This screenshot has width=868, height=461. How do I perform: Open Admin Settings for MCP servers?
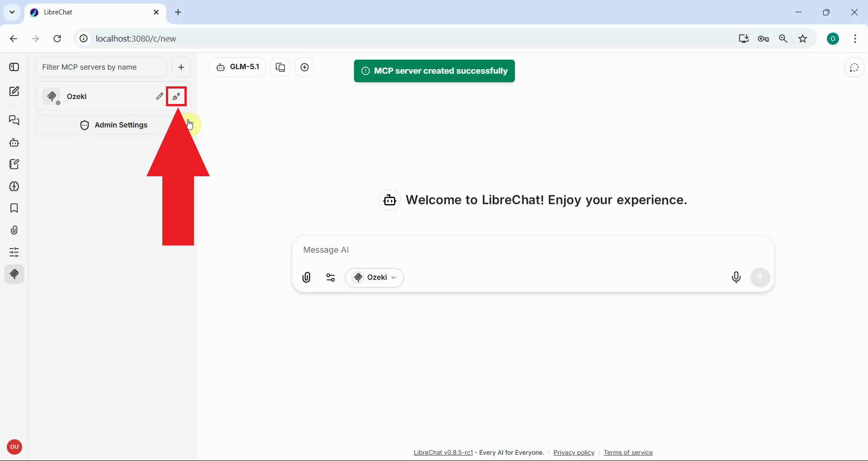tap(113, 125)
